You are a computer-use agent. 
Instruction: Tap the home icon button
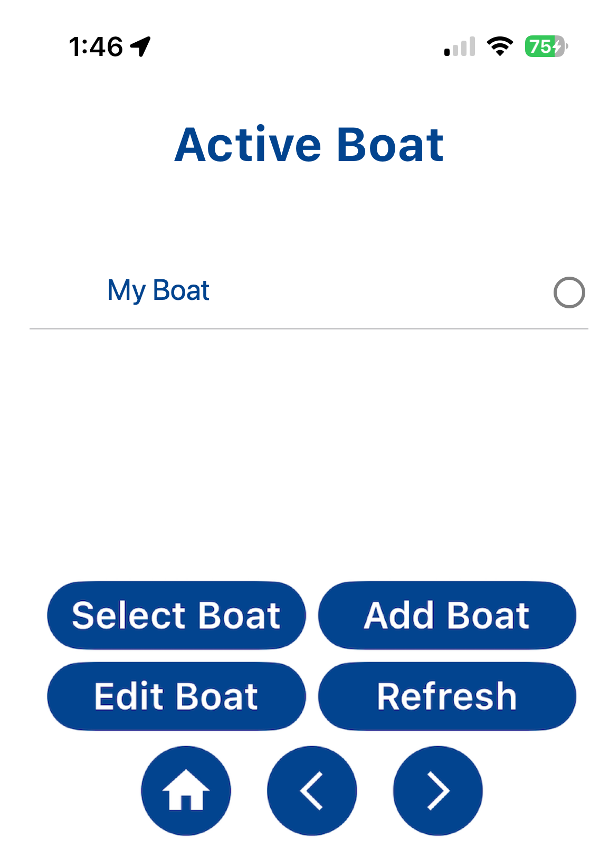[x=186, y=790]
